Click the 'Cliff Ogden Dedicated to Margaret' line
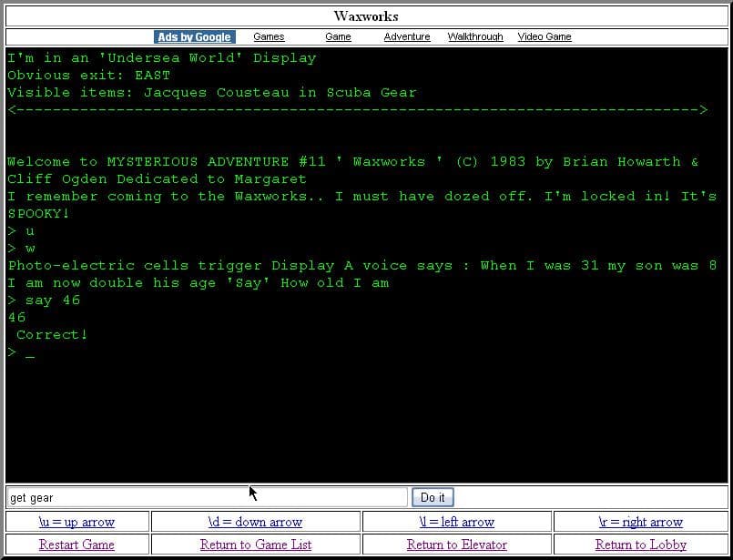The width and height of the screenshot is (733, 560). tap(157, 179)
